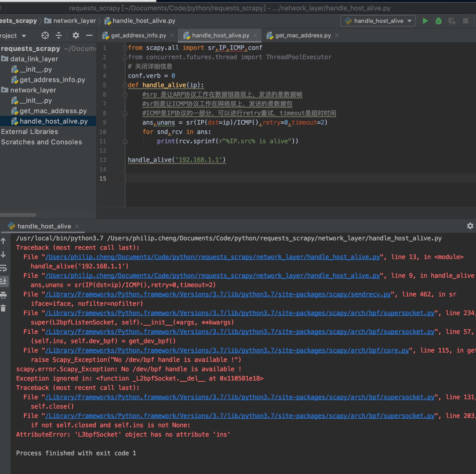Open the supersocket.py line 234 traceback link

pos(240,313)
